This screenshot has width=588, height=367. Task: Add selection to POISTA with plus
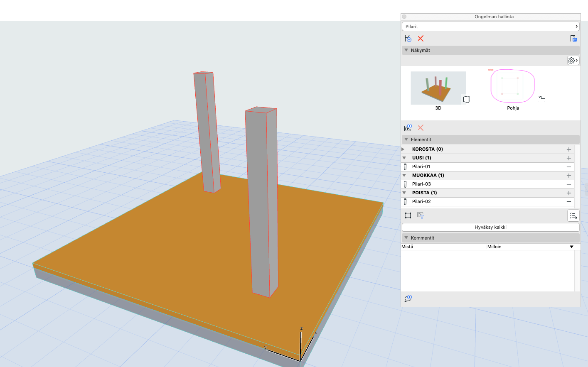coord(569,193)
